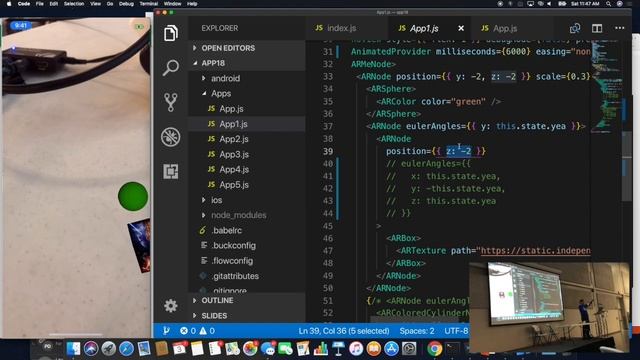
Task: Click the open changes icon in editor toolbar
Action: pyautogui.click(x=575, y=28)
